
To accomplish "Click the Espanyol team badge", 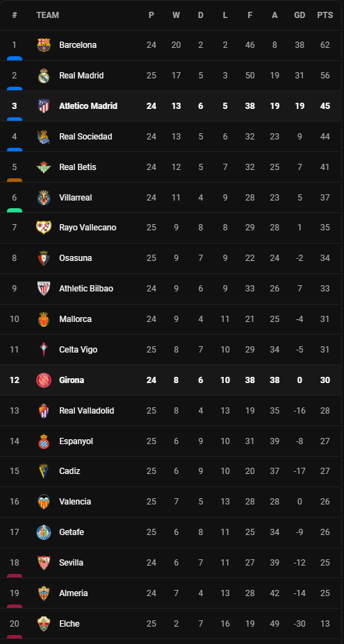I will (44, 441).
